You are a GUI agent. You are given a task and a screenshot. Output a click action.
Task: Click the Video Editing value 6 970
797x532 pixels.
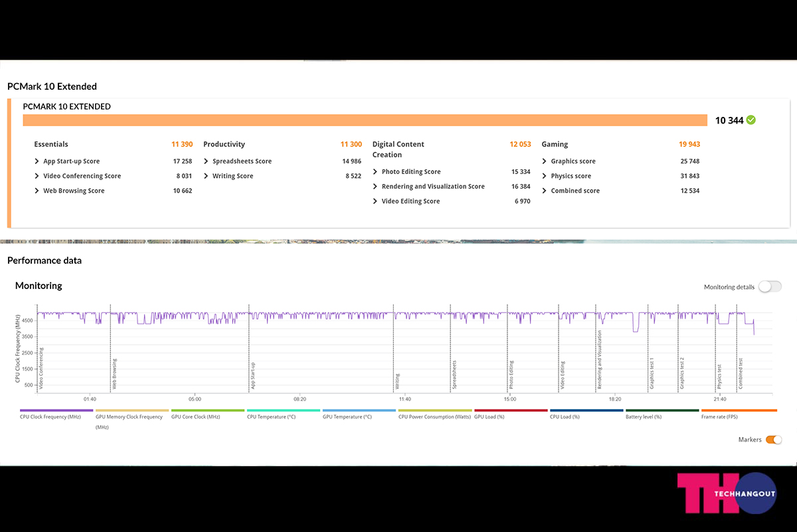(x=523, y=201)
